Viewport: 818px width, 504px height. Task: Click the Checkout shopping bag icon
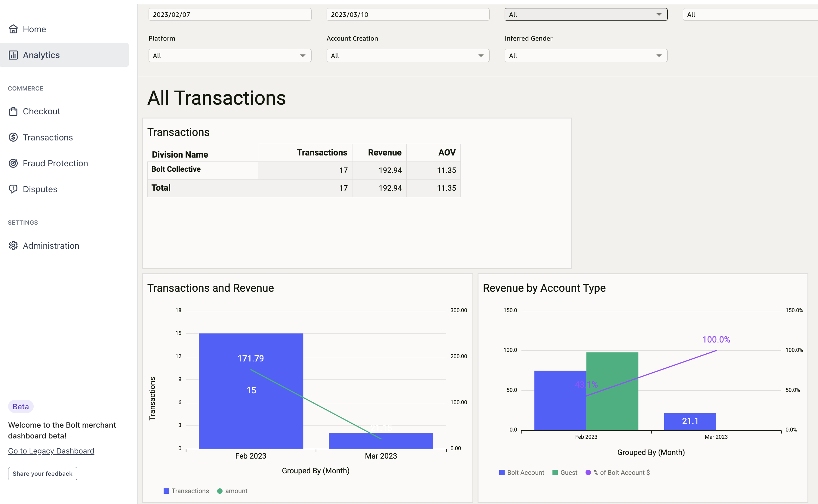(13, 111)
